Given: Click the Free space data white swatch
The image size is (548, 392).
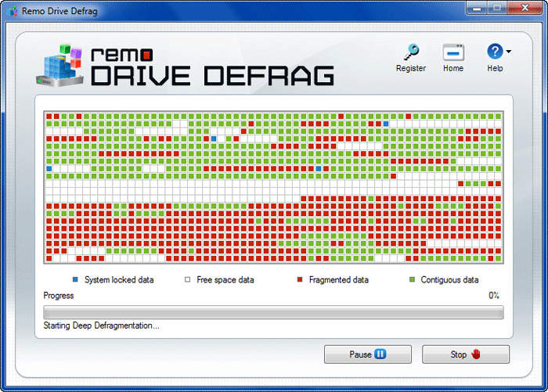Looking at the screenshot, I should coord(188,279).
